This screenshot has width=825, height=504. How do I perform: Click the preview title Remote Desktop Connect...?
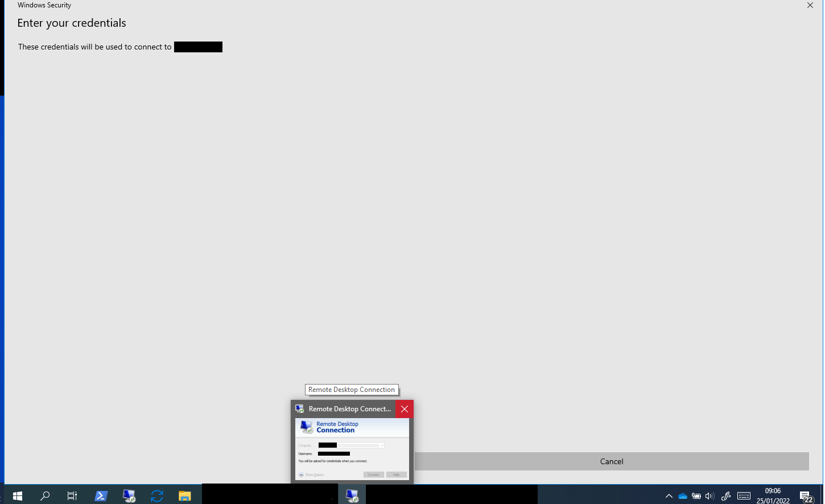tap(350, 409)
